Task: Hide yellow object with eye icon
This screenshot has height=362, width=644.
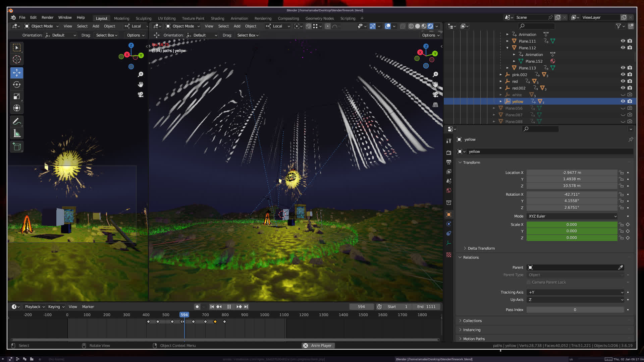Action: [623, 101]
